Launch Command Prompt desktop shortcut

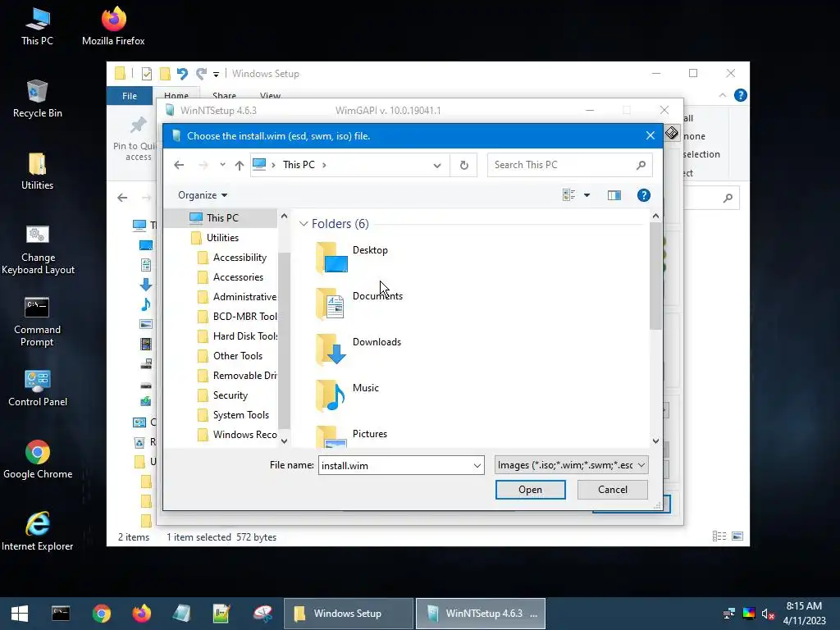tap(37, 322)
